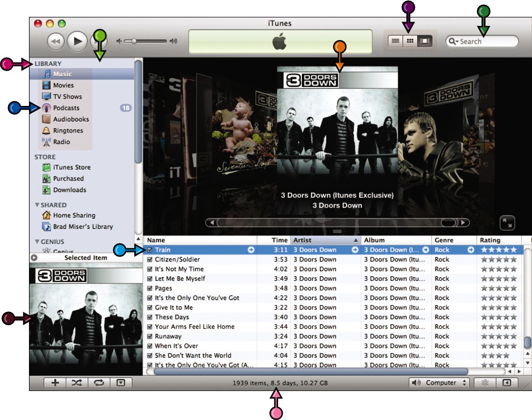Click the Previous track rewind button
Screen dimensions: 532x420
55,42
